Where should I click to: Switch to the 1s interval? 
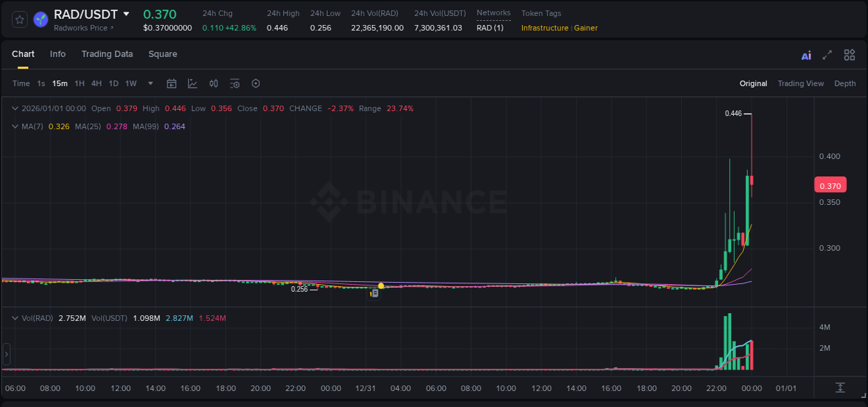pyautogui.click(x=40, y=83)
